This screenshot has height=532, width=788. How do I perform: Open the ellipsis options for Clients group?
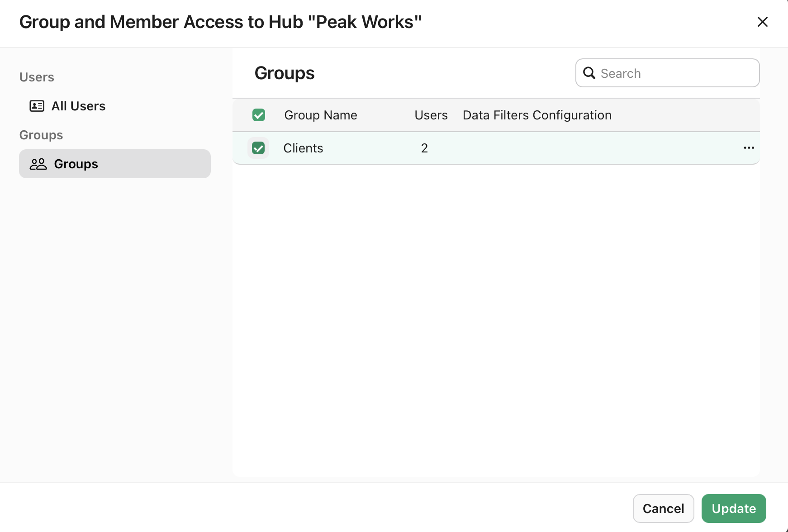(x=749, y=147)
